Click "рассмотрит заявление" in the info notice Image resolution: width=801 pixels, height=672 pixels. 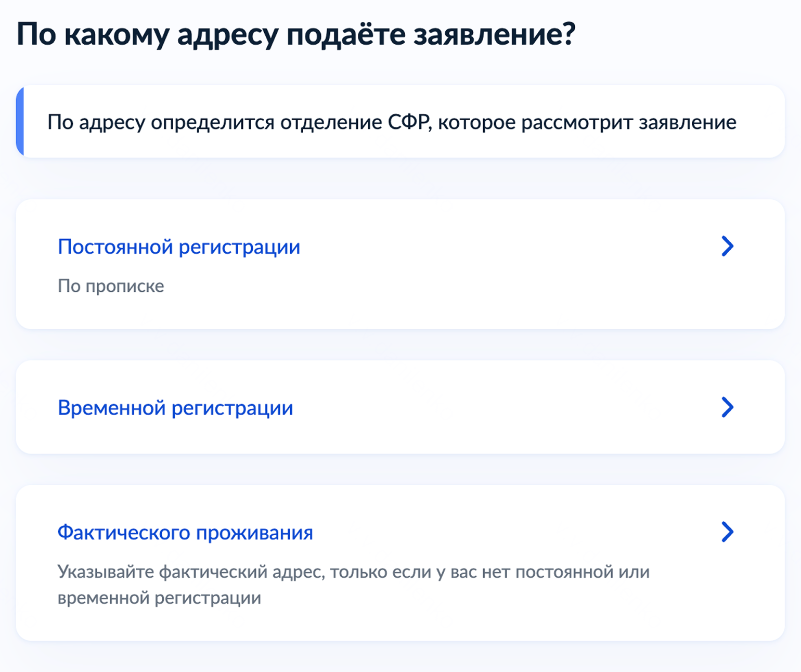pyautogui.click(x=628, y=123)
